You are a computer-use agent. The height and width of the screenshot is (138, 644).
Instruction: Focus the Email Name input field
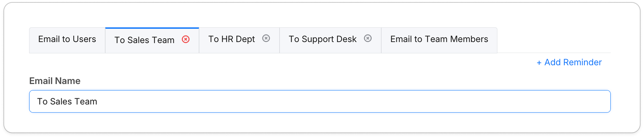tap(319, 101)
